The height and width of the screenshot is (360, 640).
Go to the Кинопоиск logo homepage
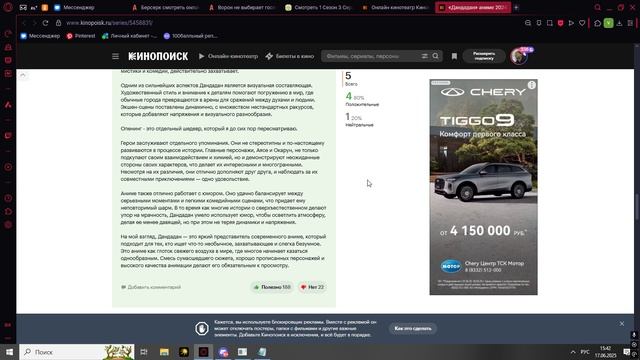[x=158, y=56]
